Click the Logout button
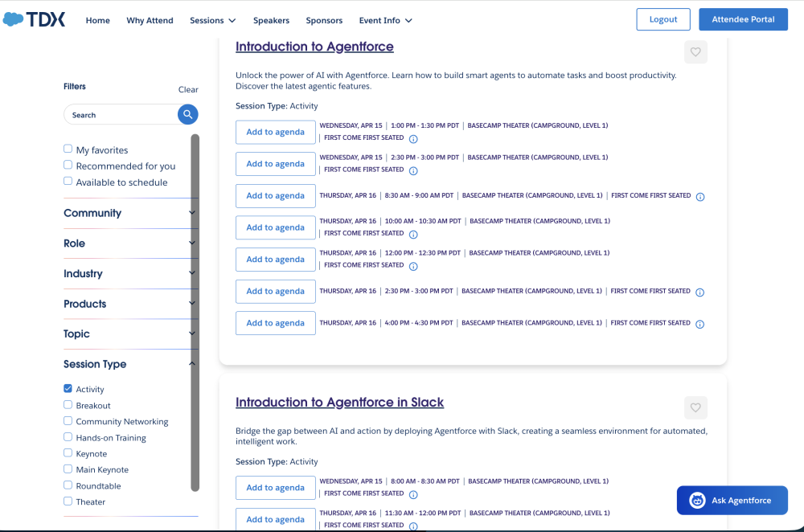The image size is (804, 532). [662, 18]
